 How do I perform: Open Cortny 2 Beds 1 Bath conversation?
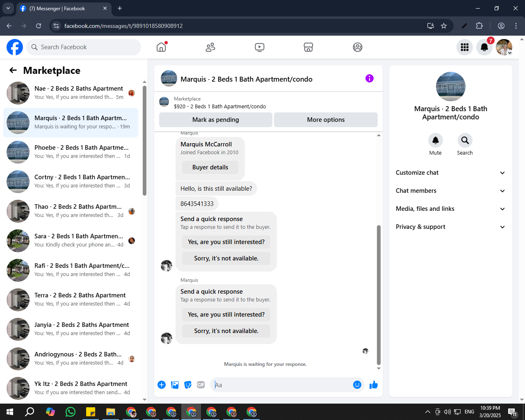pyautogui.click(x=71, y=182)
